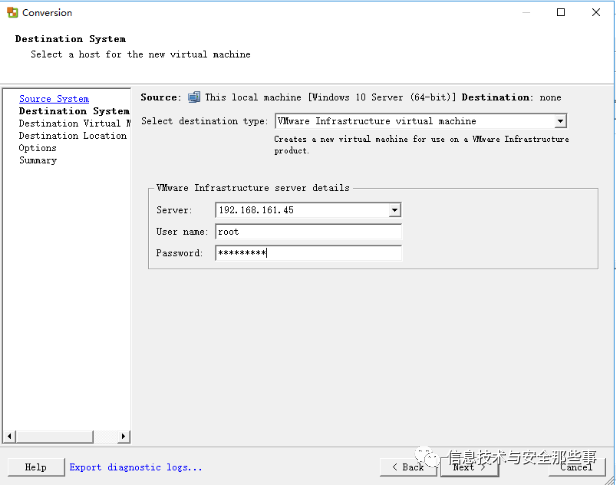Click the local machine computer icon

point(194,97)
